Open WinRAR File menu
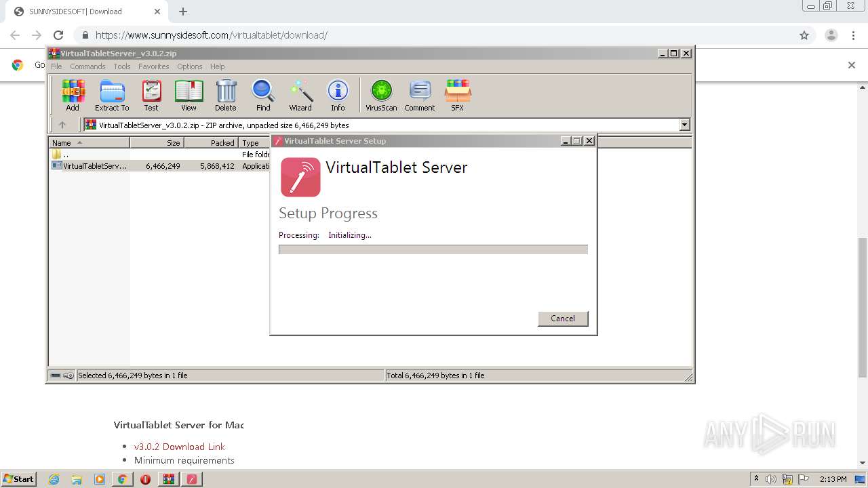868x488 pixels. point(56,66)
